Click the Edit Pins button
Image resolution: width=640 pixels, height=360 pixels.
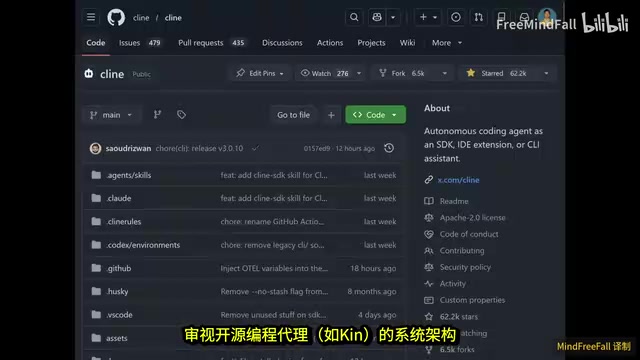260,73
